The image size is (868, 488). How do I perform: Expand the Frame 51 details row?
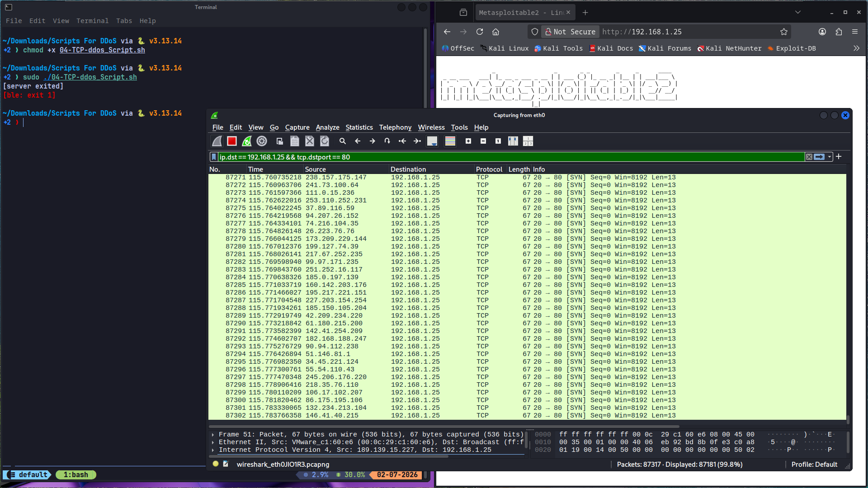213,435
